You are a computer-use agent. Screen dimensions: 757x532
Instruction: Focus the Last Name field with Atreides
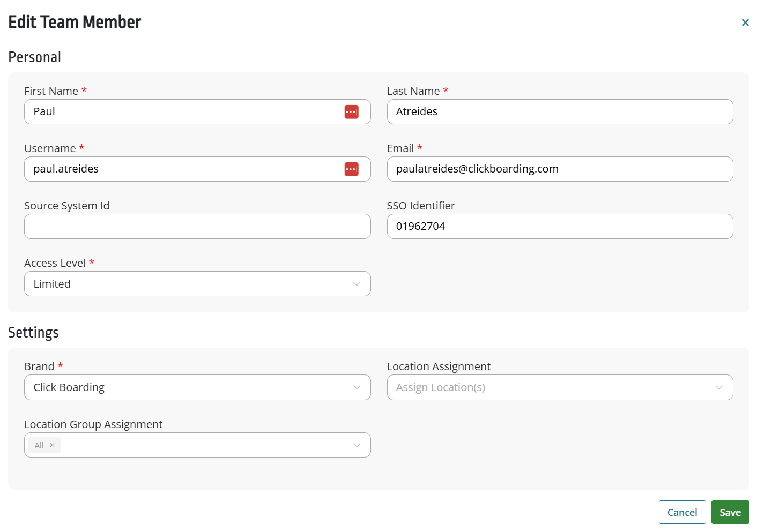pyautogui.click(x=560, y=112)
